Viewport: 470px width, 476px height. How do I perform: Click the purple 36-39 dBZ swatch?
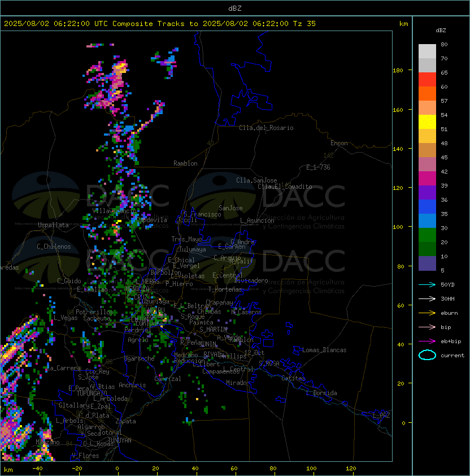click(x=427, y=193)
